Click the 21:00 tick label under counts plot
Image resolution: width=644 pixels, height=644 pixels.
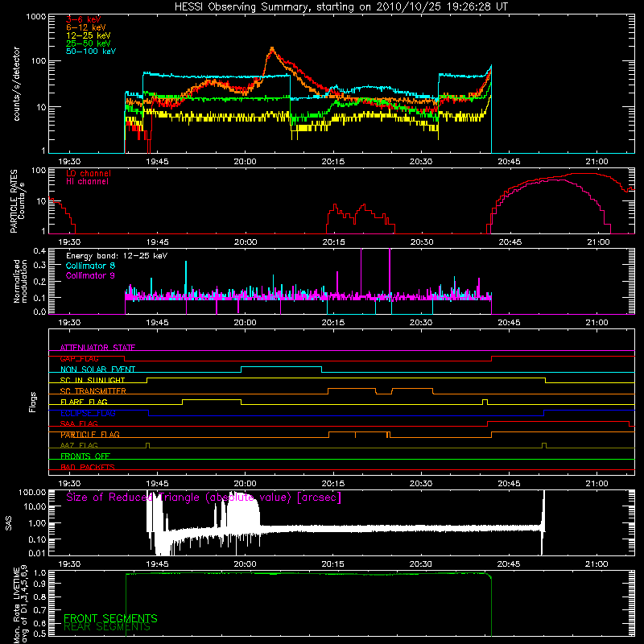[597, 162]
